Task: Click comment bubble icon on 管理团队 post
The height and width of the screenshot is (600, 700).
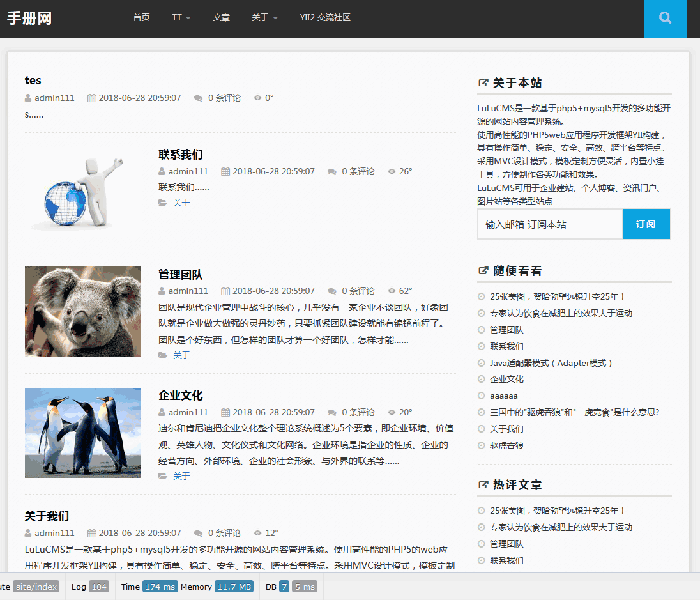Action: 332,291
